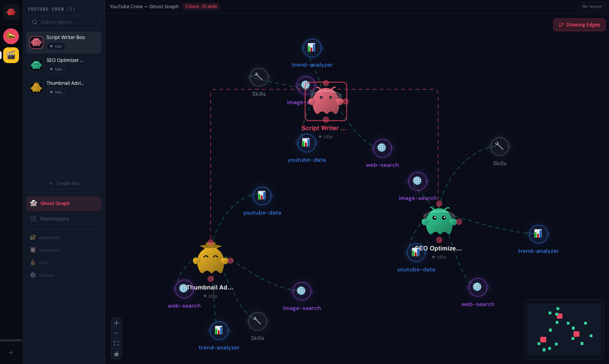Click the 3 Boos 15 skills badge
609x364 pixels.
tap(201, 6)
